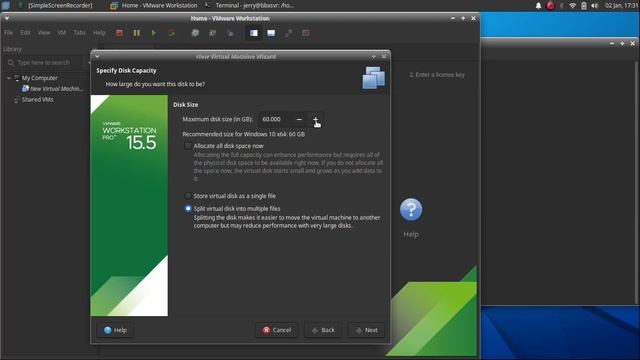Open the Wi-Fi network tray icon
Screen dimensions: 640x360
tap(573, 6)
